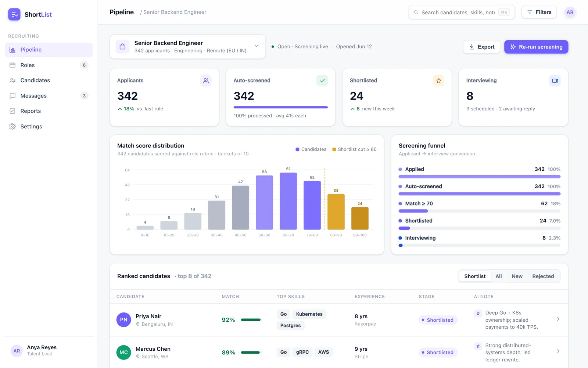
Task: Click the 40–50 grey histogram bar
Action: click(240, 208)
